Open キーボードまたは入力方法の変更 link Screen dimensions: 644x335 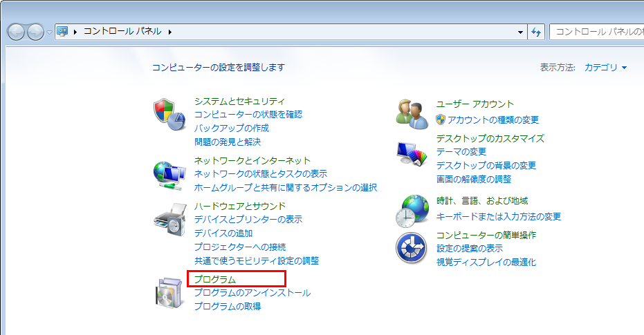pyautogui.click(x=499, y=216)
